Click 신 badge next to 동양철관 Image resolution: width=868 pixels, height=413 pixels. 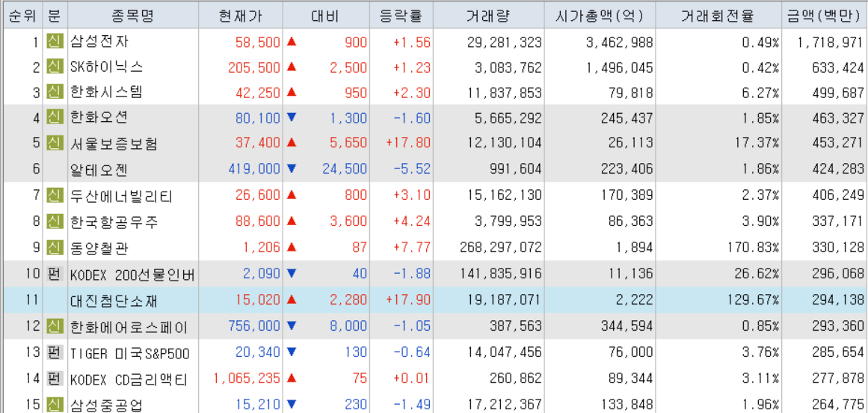coord(55,246)
